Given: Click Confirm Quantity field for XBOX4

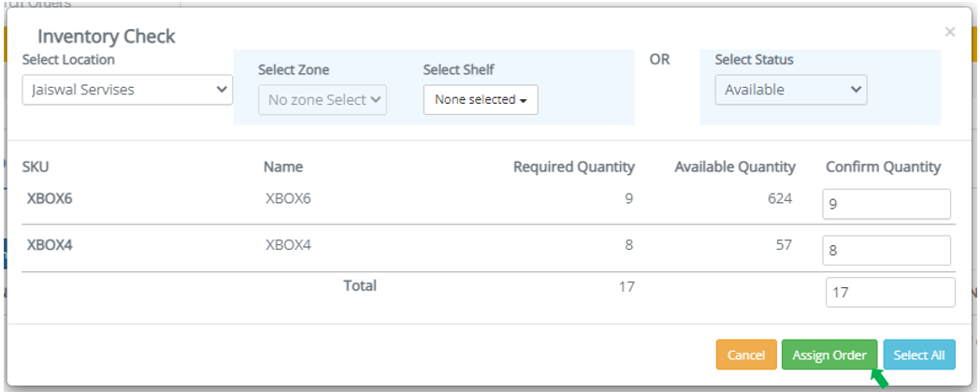Looking at the screenshot, I should 886,250.
